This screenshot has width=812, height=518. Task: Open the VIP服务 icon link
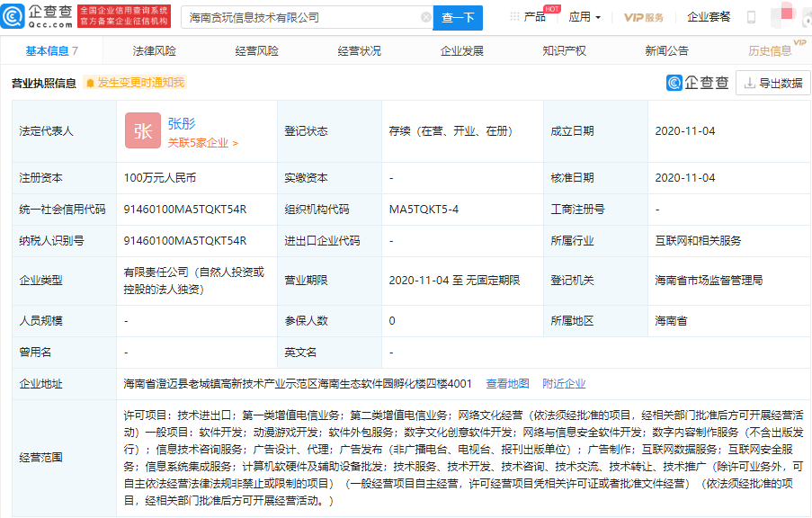[x=644, y=17]
